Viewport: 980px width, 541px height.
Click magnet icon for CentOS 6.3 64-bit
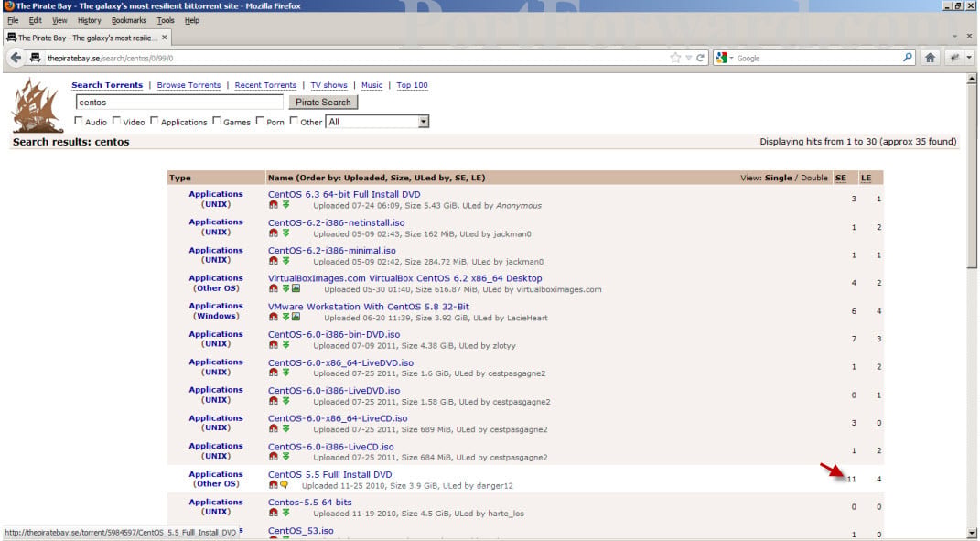[273, 205]
